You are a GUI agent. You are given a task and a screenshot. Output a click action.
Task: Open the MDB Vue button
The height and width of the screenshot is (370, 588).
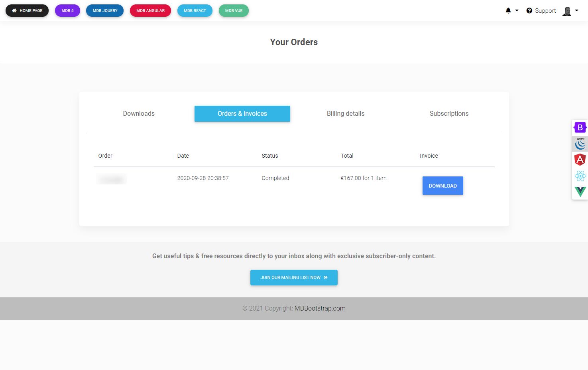pos(234,11)
